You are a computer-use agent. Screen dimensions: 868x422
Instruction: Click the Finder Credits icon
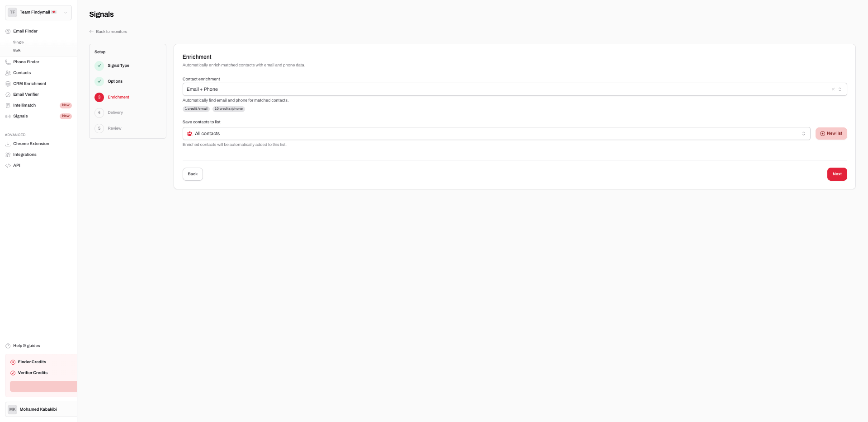pyautogui.click(x=13, y=362)
